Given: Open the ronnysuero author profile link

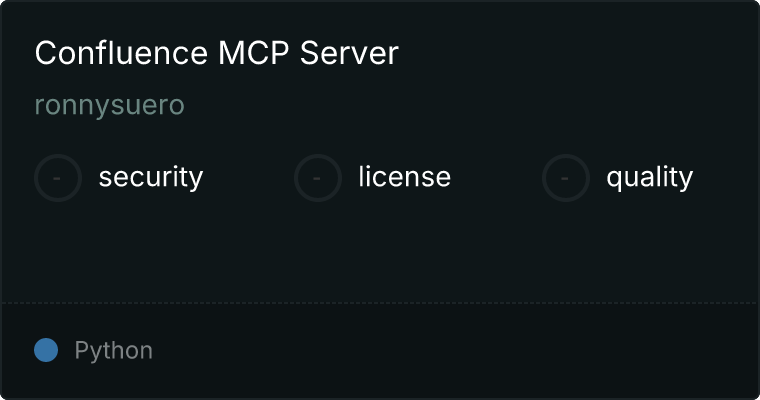Looking at the screenshot, I should coord(110,105).
